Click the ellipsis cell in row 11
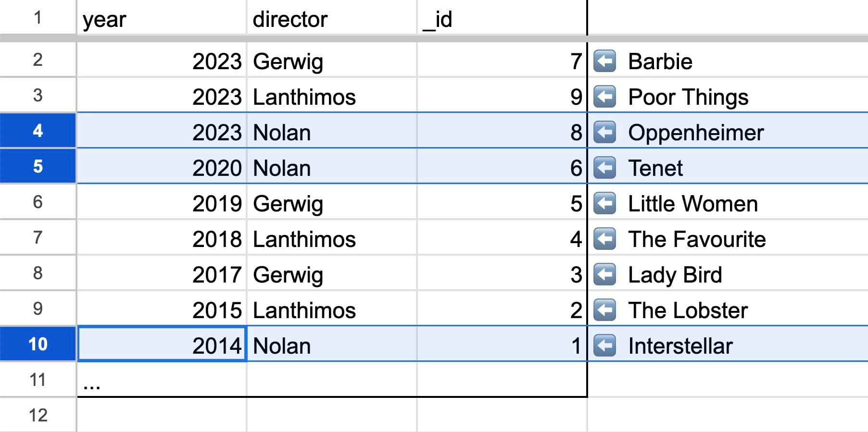This screenshot has height=432, width=868. pyautogui.click(x=161, y=381)
